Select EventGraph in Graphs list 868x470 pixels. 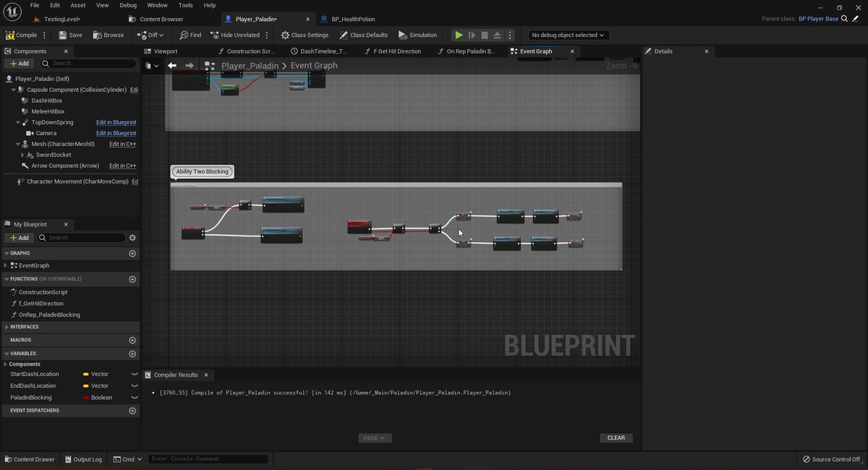pos(34,265)
